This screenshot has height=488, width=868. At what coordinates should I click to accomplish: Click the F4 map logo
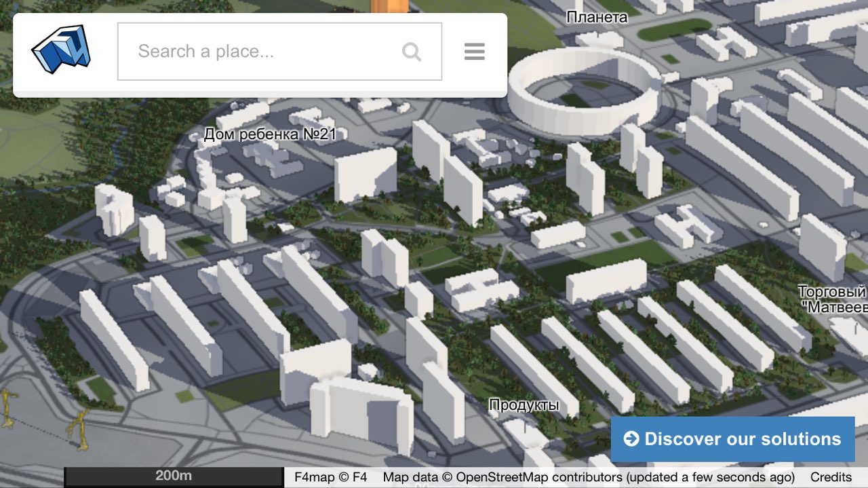pyautogui.click(x=60, y=50)
